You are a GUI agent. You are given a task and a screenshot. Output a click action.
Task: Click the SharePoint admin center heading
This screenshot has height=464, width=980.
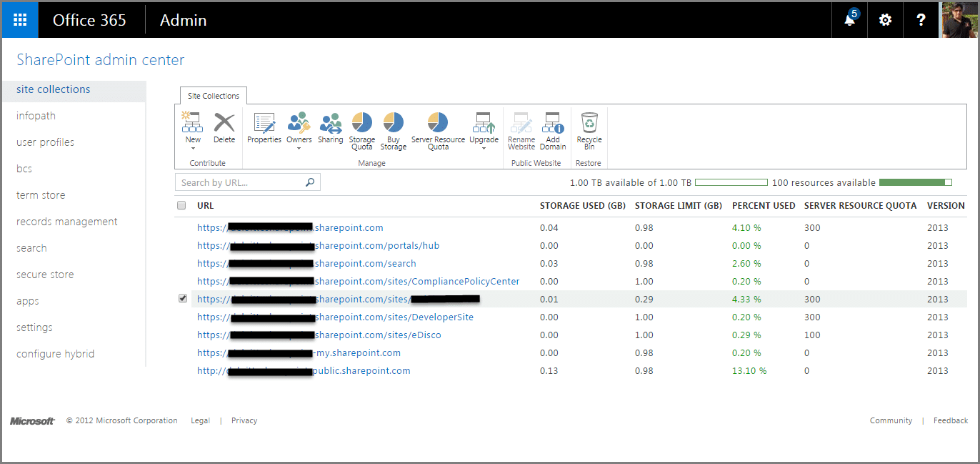(100, 60)
